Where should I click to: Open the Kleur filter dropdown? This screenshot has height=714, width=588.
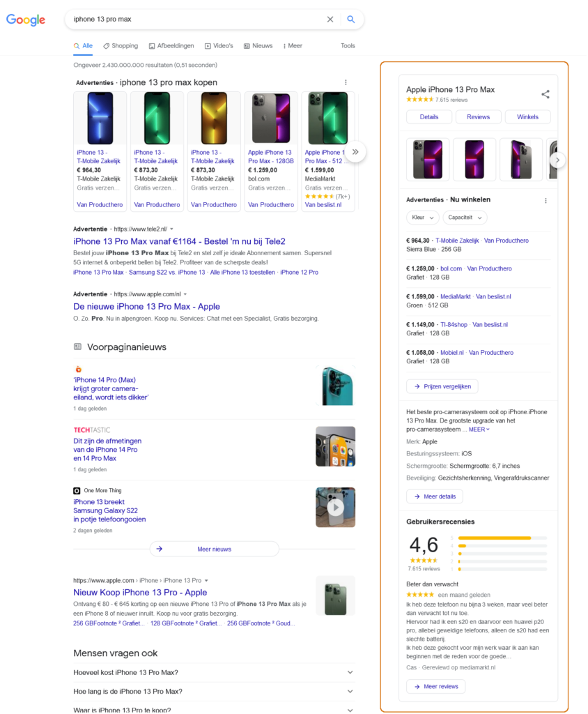tap(423, 218)
